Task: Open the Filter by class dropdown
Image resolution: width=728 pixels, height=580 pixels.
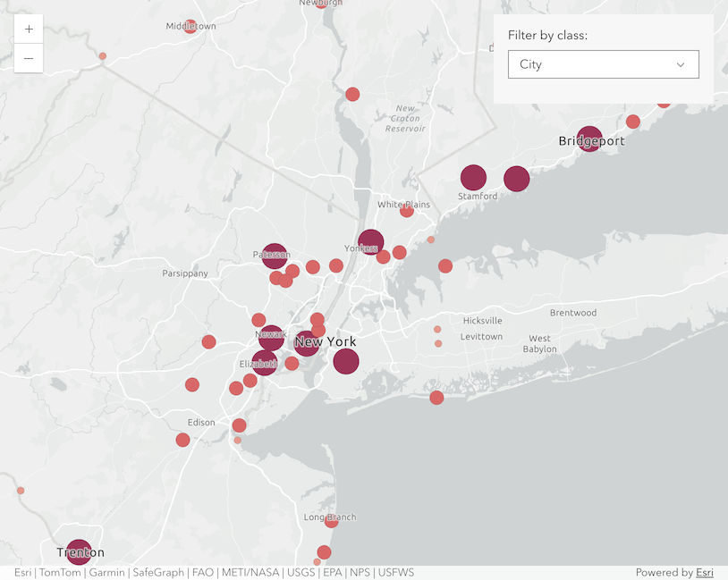Action: point(603,64)
